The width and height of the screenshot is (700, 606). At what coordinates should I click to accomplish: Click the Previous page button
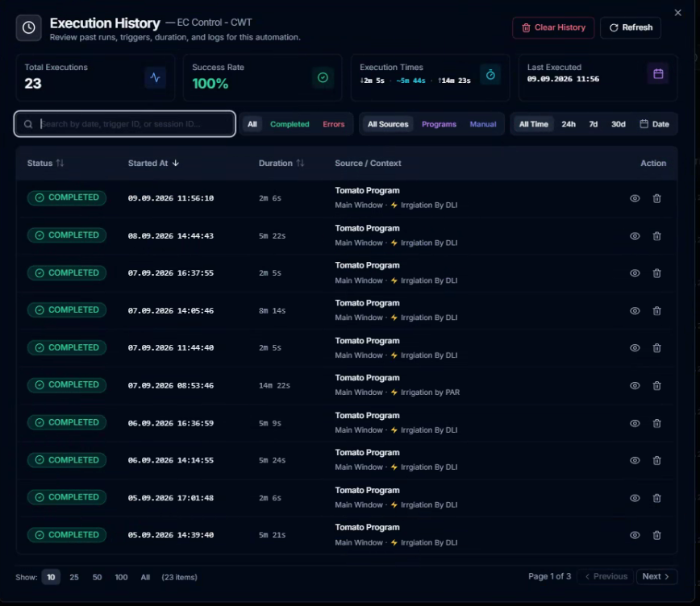click(606, 576)
